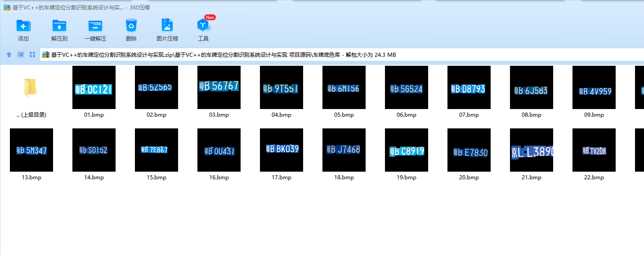Select the parent folder (上级目录) icon
The width and height of the screenshot is (644, 255).
click(31, 87)
